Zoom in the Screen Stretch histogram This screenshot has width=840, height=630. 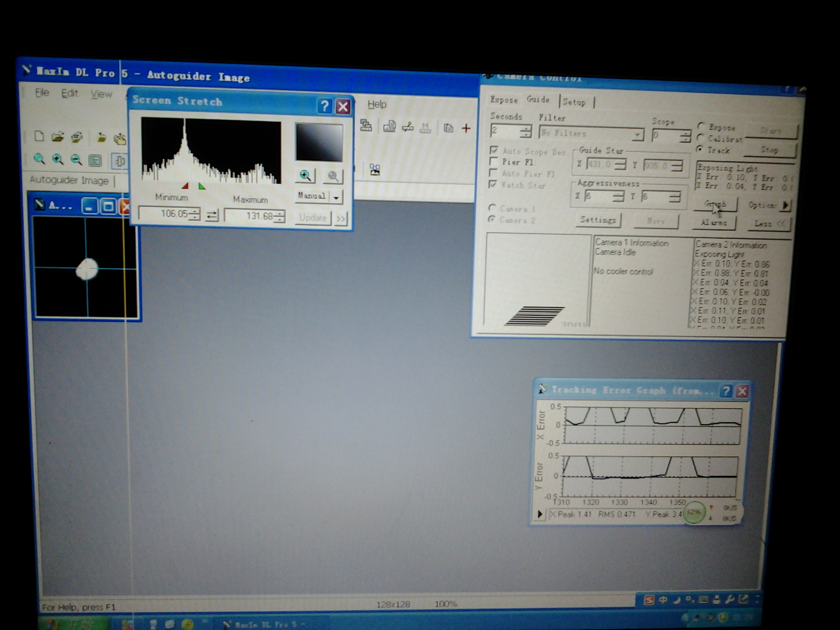pyautogui.click(x=305, y=176)
